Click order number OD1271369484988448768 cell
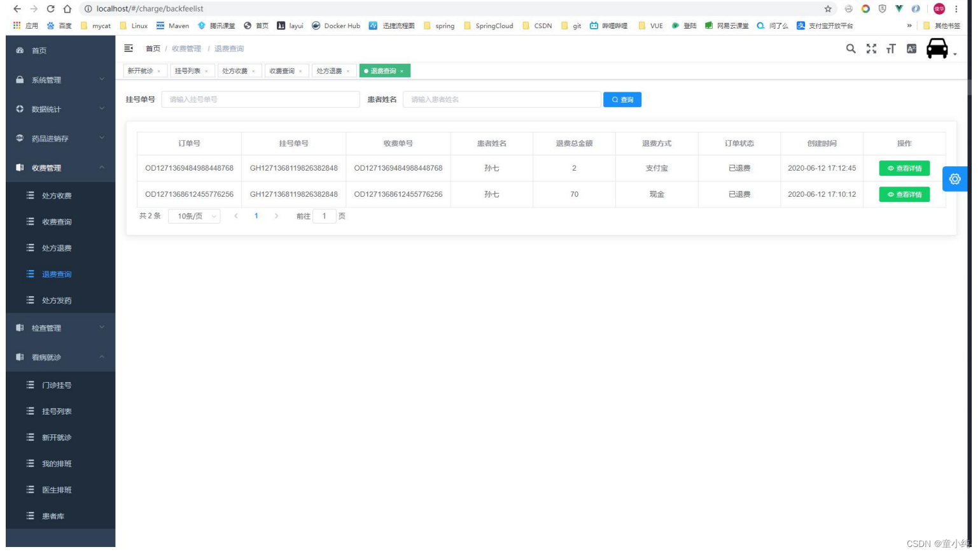 click(189, 168)
